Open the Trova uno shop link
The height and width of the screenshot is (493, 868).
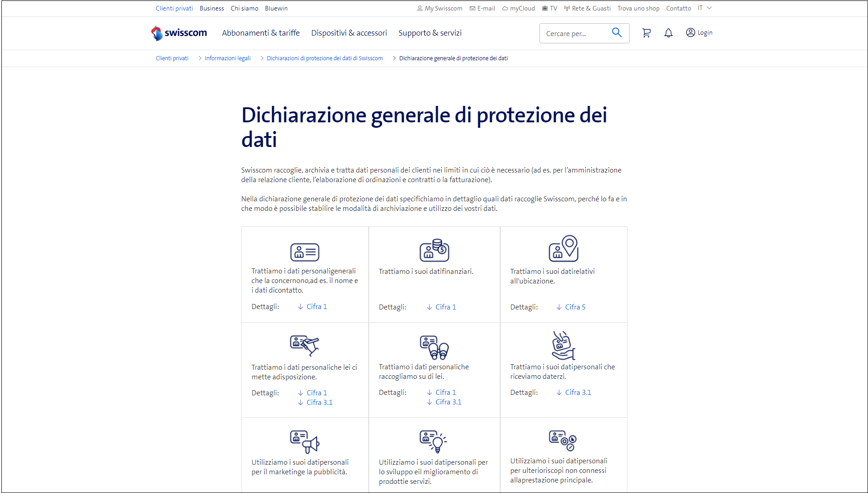(638, 8)
